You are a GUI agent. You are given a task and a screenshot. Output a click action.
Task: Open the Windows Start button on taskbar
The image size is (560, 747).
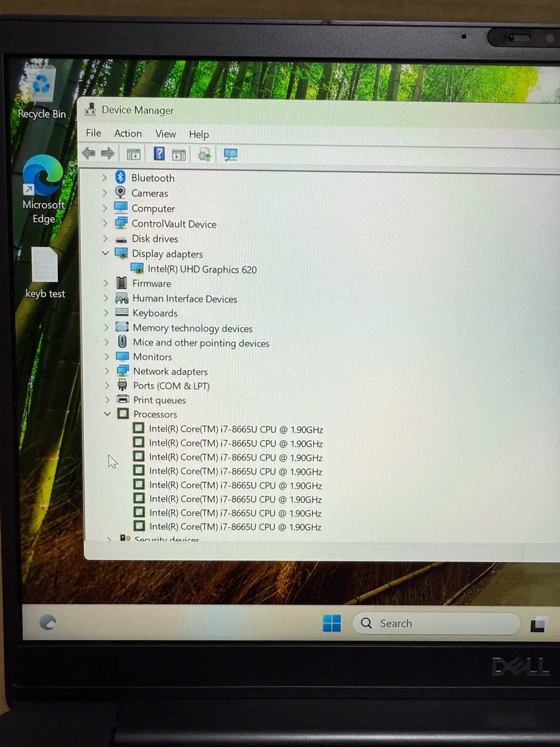(332, 623)
